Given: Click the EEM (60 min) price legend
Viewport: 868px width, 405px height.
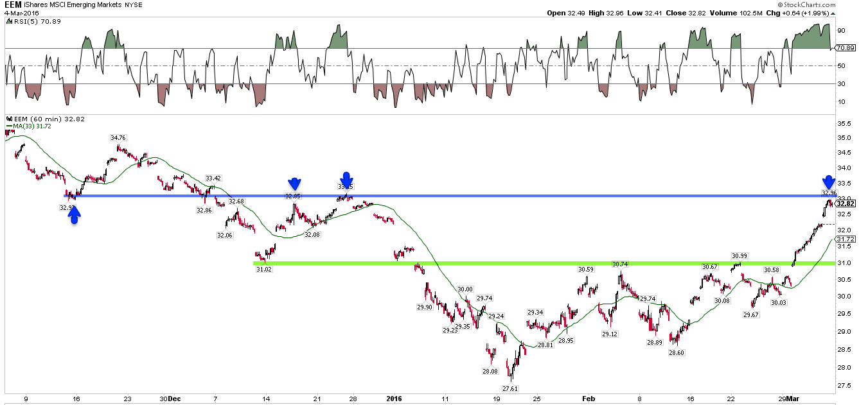Looking at the screenshot, I should (45, 119).
